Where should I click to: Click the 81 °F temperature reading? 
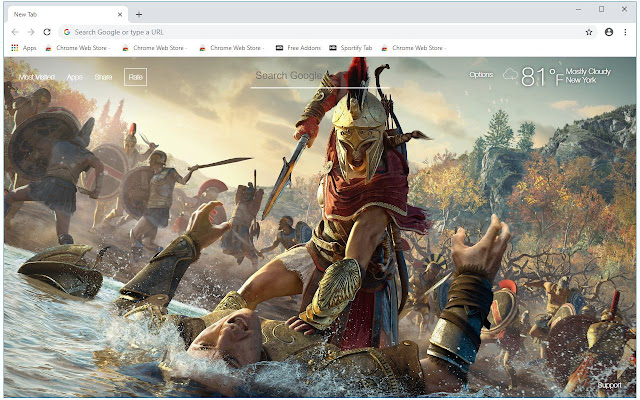pos(542,77)
